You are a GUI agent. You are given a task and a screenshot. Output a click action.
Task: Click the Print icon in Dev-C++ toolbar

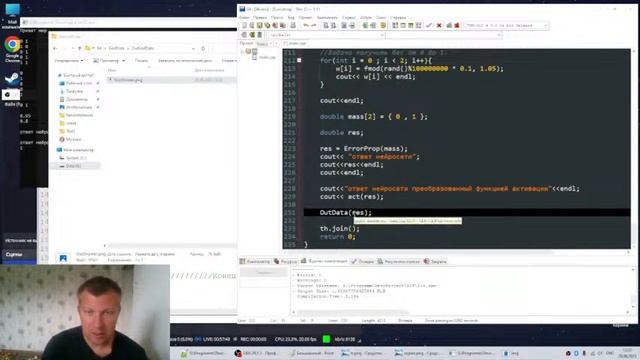point(293,25)
